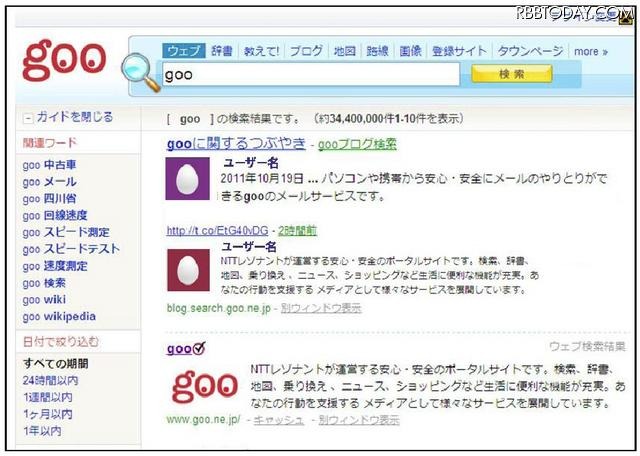Screen dimensions: 640x456
Task: Click the goo logo thumbnail in web result
Action: pos(205,386)
